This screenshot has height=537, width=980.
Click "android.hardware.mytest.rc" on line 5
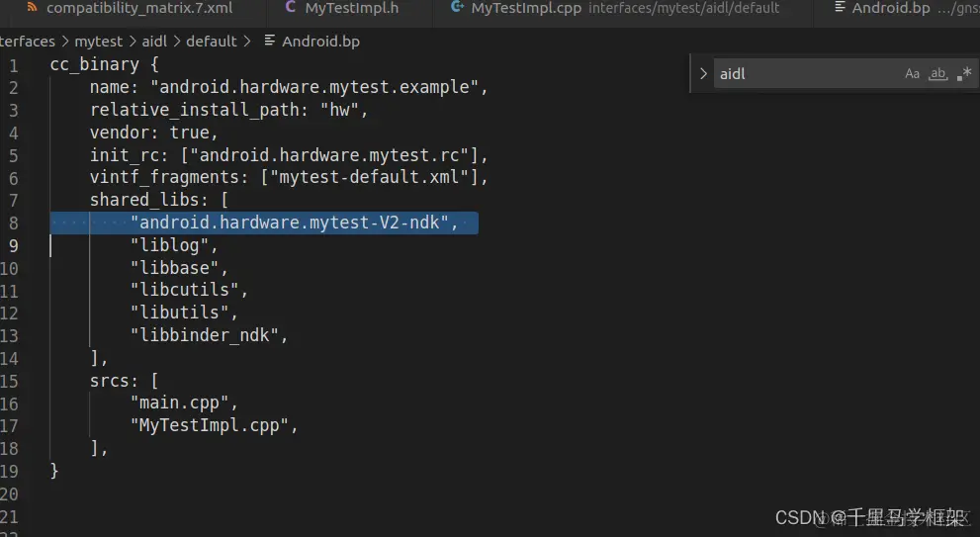tap(329, 155)
